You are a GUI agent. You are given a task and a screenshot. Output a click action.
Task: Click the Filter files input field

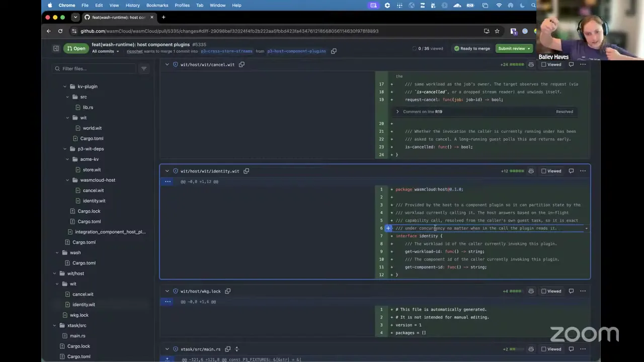(x=94, y=68)
